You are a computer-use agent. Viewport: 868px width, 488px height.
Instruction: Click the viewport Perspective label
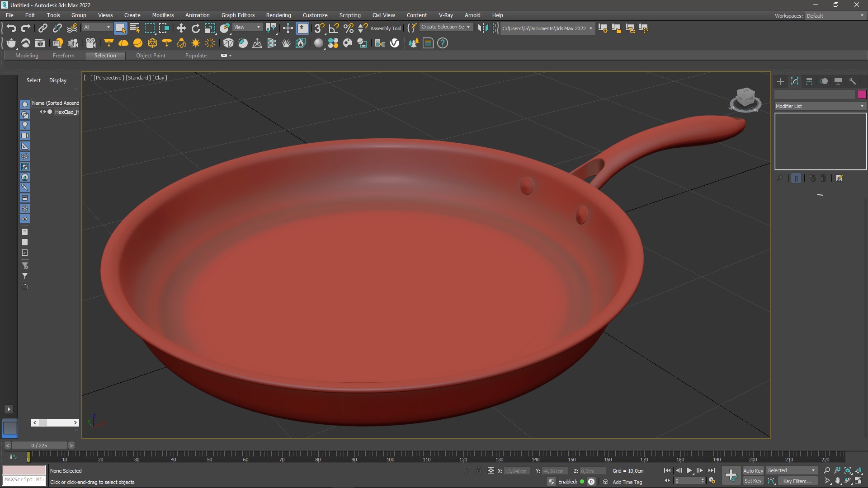[x=108, y=78]
